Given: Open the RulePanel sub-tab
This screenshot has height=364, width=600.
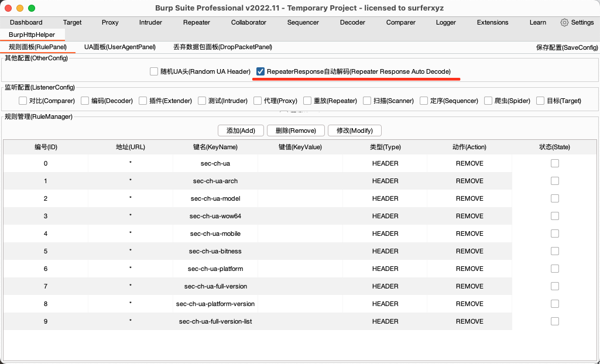Looking at the screenshot, I should point(37,47).
